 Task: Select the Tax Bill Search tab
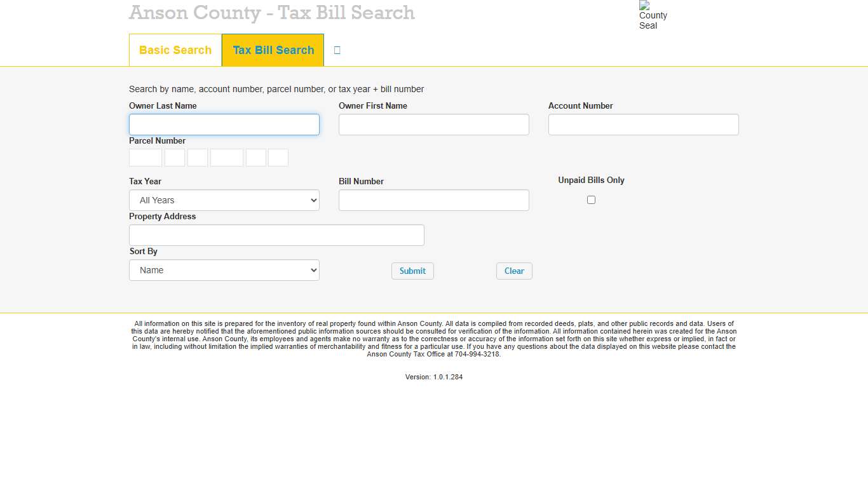pos(273,50)
